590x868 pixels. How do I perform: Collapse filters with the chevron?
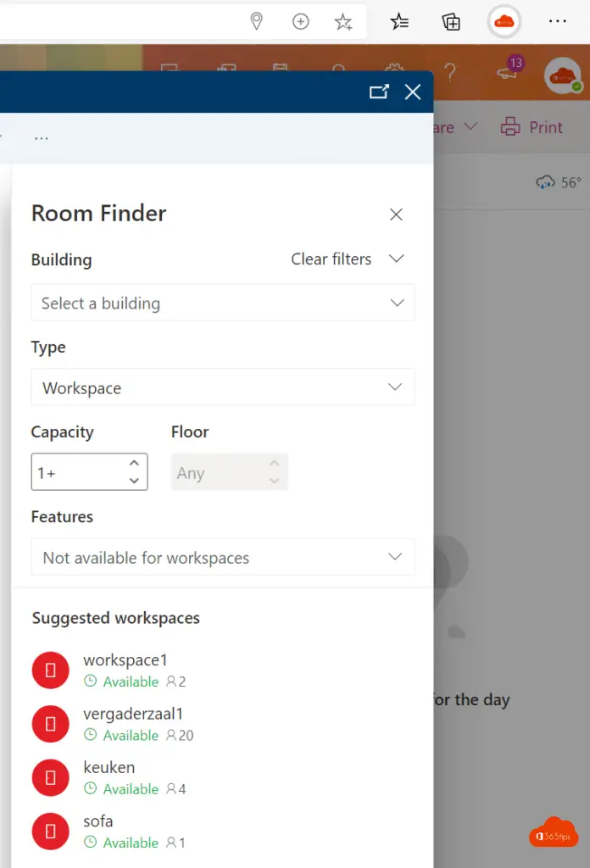[396, 259]
